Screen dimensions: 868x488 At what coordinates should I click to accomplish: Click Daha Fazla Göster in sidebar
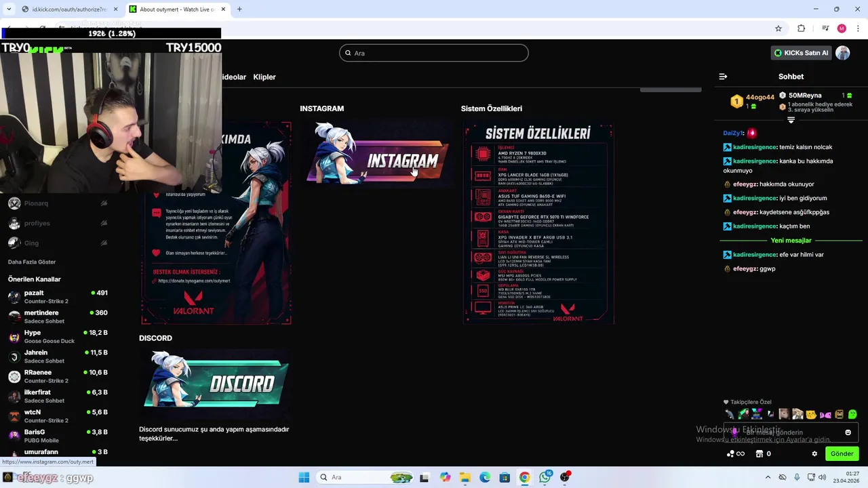click(32, 262)
